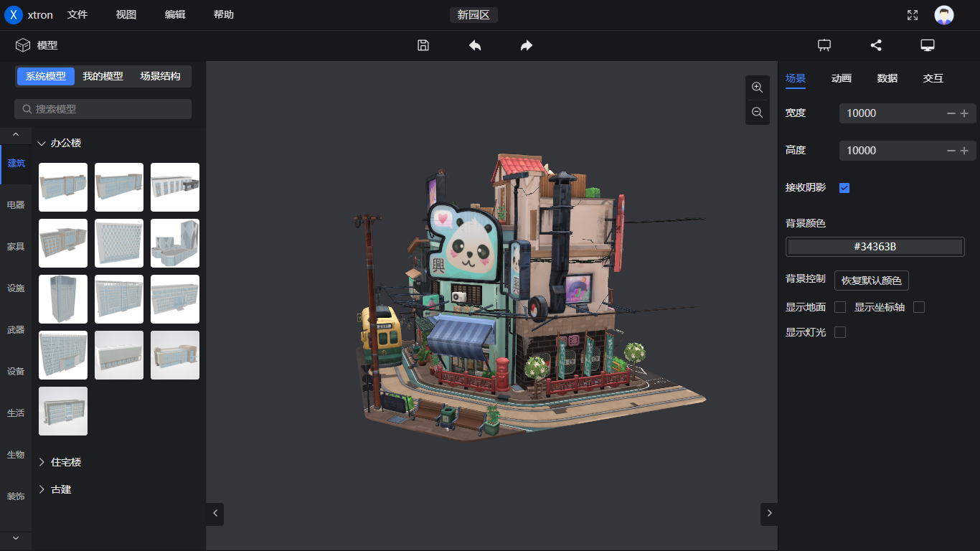Switch to the 动画 tab
The height and width of the screenshot is (551, 980).
click(x=842, y=78)
